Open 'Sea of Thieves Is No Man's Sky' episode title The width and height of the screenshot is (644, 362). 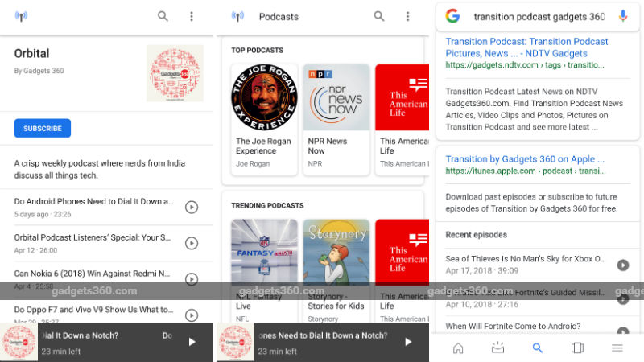pyautogui.click(x=526, y=259)
